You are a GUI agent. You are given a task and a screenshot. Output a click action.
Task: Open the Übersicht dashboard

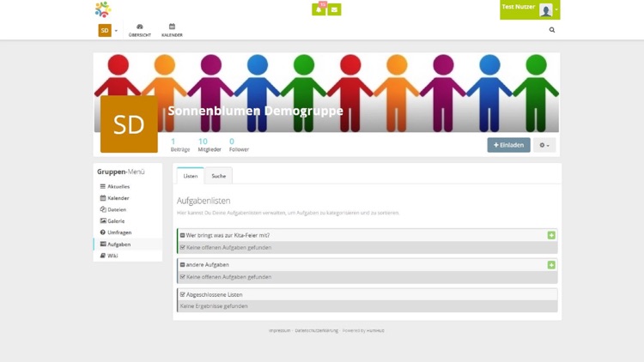[x=140, y=30]
